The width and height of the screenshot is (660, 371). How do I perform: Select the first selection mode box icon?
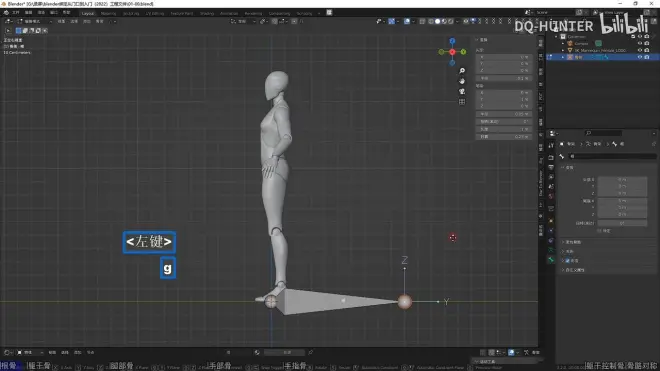[x=19, y=30]
